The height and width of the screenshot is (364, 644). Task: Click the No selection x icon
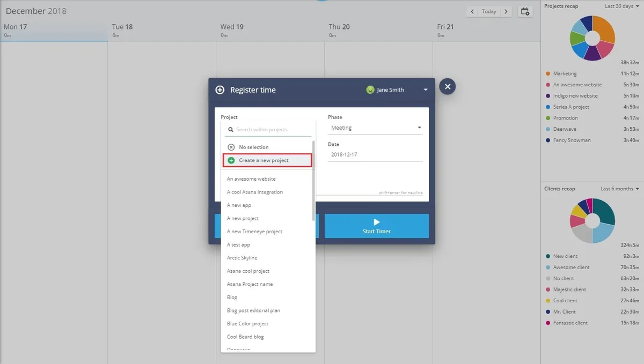(231, 147)
